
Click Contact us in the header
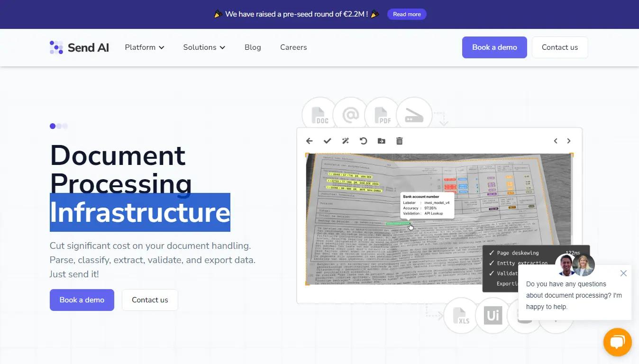point(560,47)
